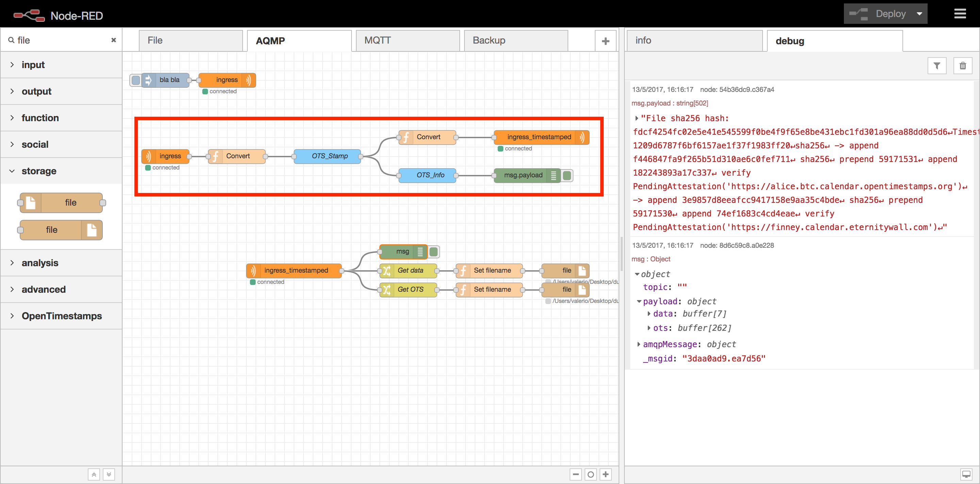Collapse all palette categories

[94, 474]
